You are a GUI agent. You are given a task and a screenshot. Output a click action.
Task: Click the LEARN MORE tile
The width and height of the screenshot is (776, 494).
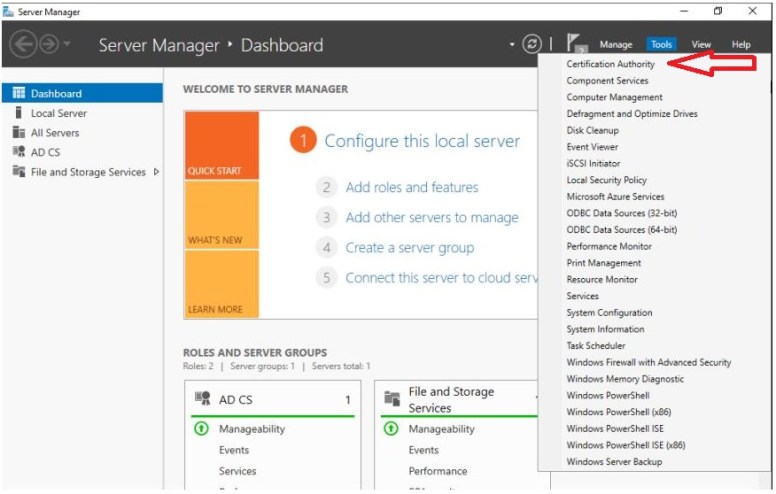(221, 285)
